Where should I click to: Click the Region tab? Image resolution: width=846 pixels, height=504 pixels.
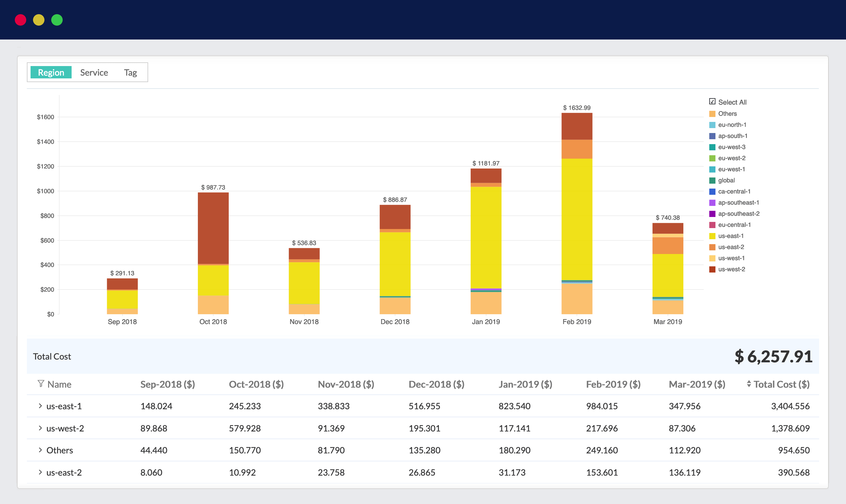coord(51,73)
